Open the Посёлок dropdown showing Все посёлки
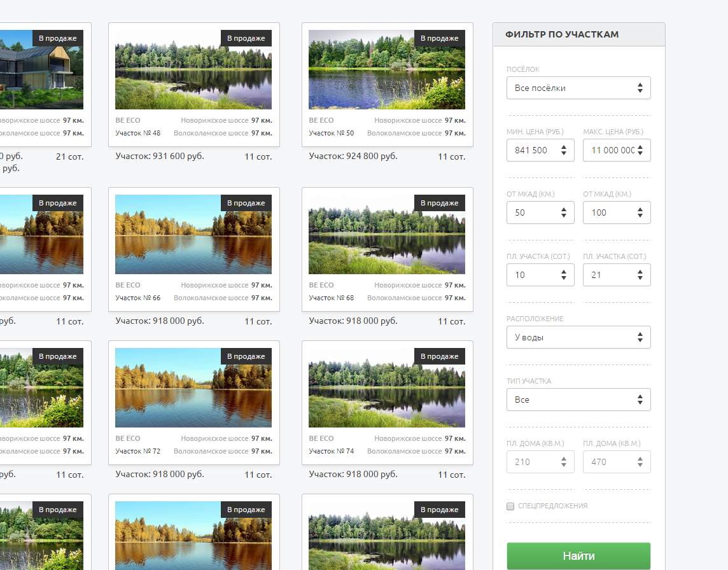This screenshot has height=570, width=728. [x=578, y=88]
